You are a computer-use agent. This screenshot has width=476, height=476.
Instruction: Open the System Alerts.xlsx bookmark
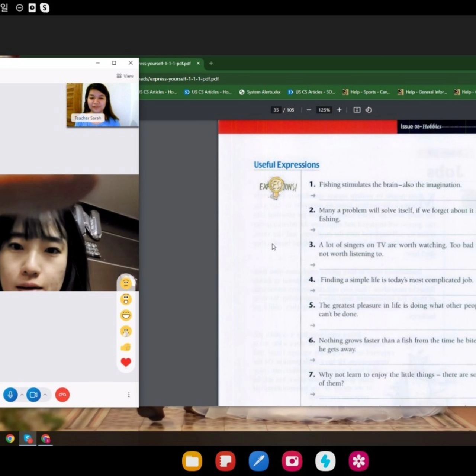tap(260, 92)
